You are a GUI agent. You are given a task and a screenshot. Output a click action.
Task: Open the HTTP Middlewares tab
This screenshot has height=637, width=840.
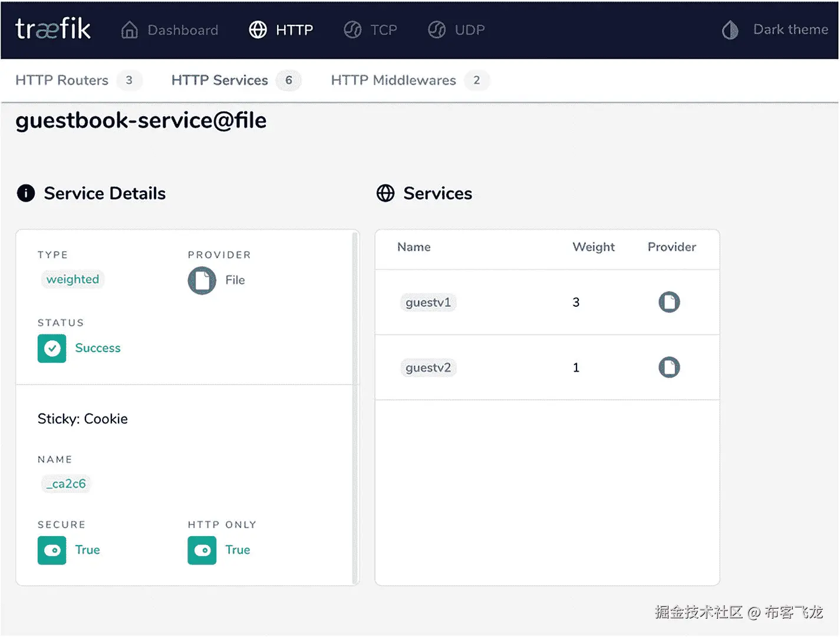pos(393,80)
